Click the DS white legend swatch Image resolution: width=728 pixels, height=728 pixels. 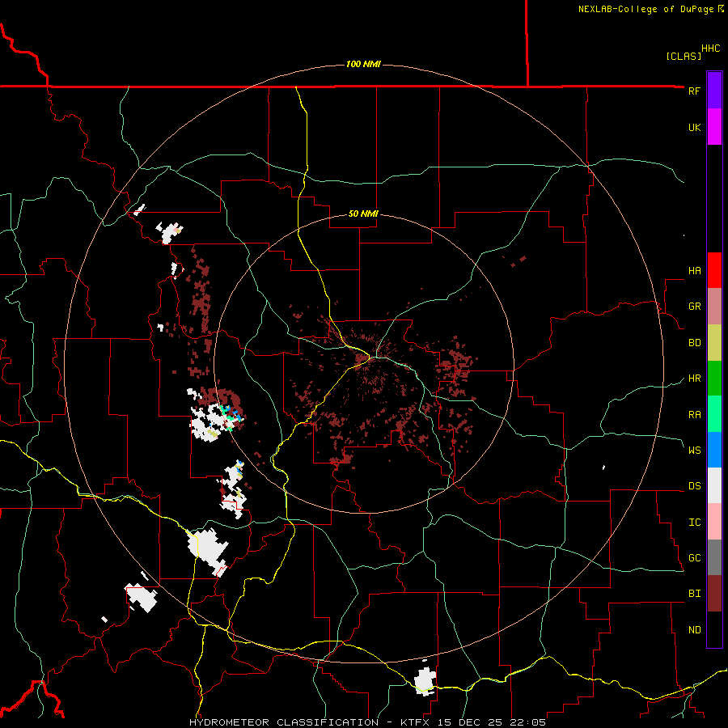click(714, 485)
